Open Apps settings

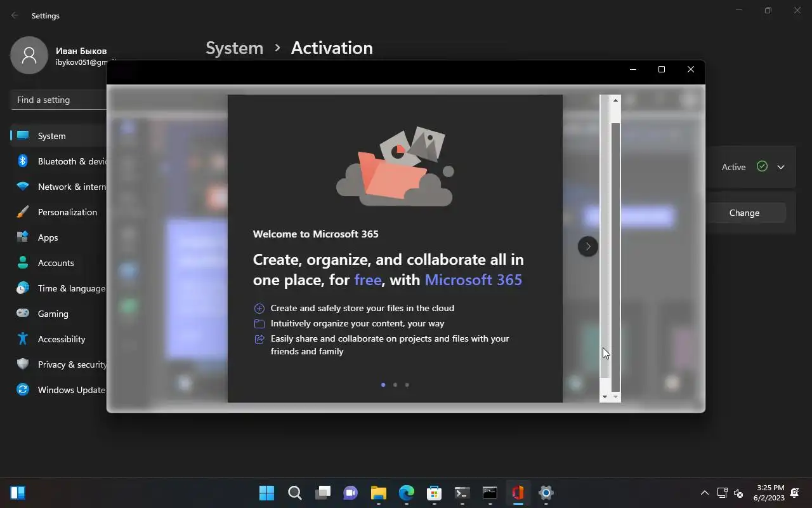pos(59,237)
